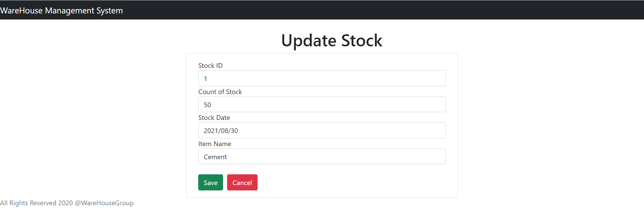This screenshot has height=220, width=644.
Task: Click the Item Name field containing Cement
Action: (x=322, y=156)
